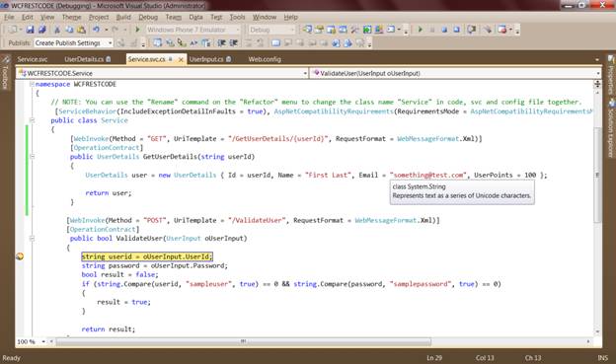Screen dimensions: 616x364
Task: Switch to the Web.config tab
Action: click(x=265, y=59)
